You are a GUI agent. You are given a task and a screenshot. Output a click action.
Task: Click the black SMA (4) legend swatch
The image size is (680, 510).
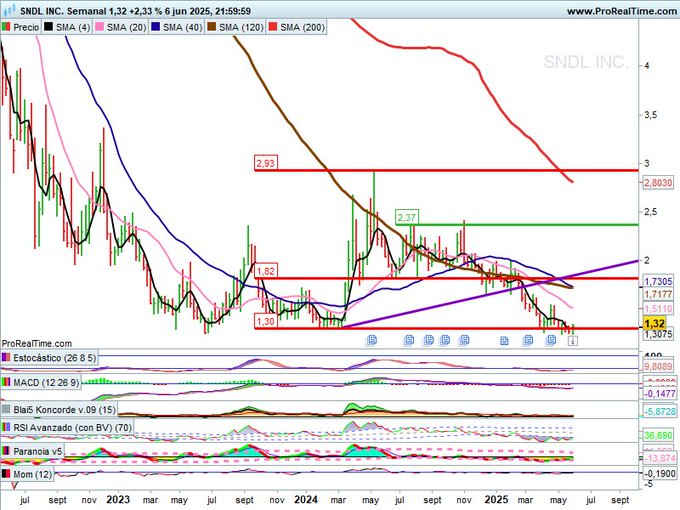49,27
